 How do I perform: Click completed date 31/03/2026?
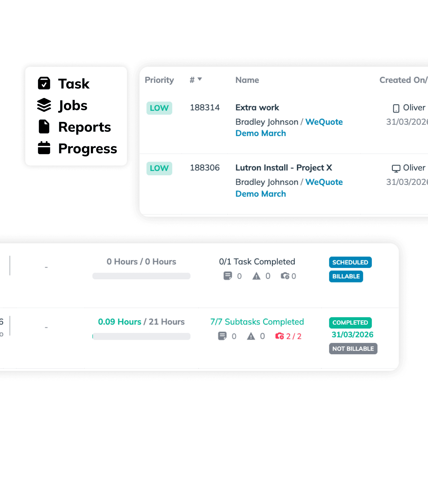click(352, 335)
